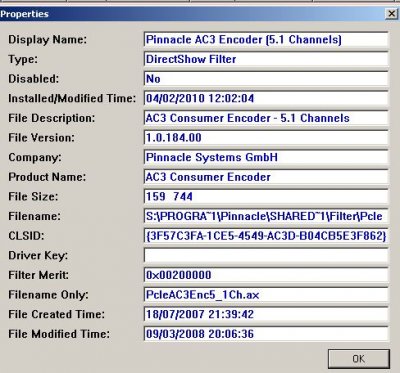Click the 'Filename:' label
Screen dimensions: 400x373
(x=34, y=216)
